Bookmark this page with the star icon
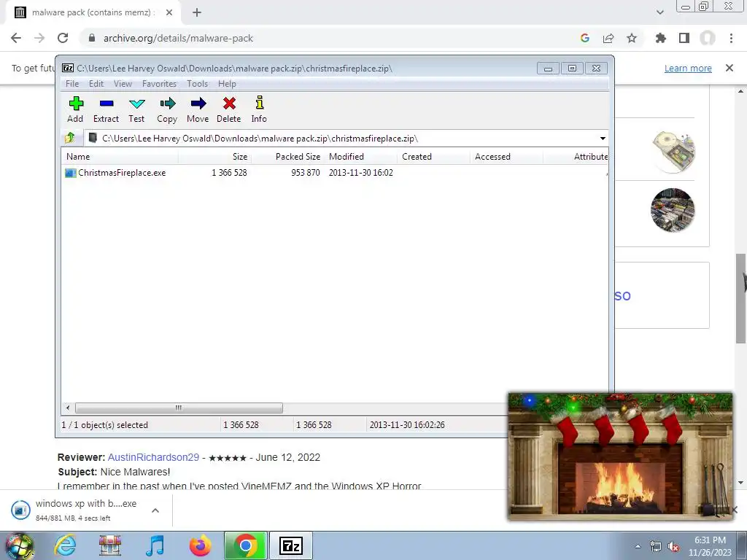The height and width of the screenshot is (560, 747). coord(632,38)
